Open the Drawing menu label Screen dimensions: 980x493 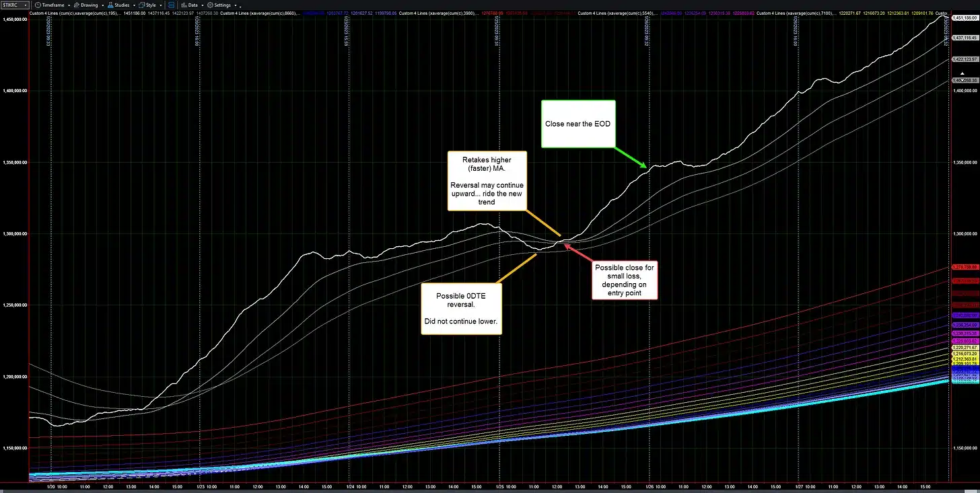90,5
